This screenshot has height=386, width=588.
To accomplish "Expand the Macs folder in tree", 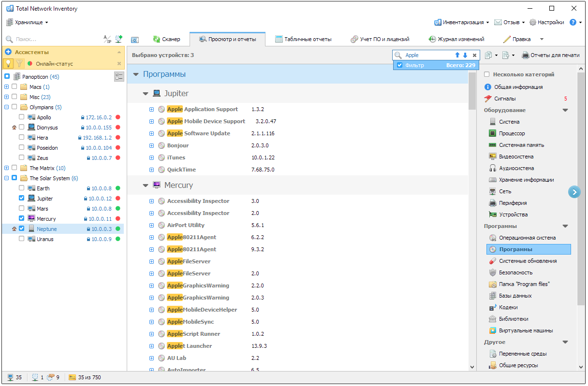I will [7, 87].
